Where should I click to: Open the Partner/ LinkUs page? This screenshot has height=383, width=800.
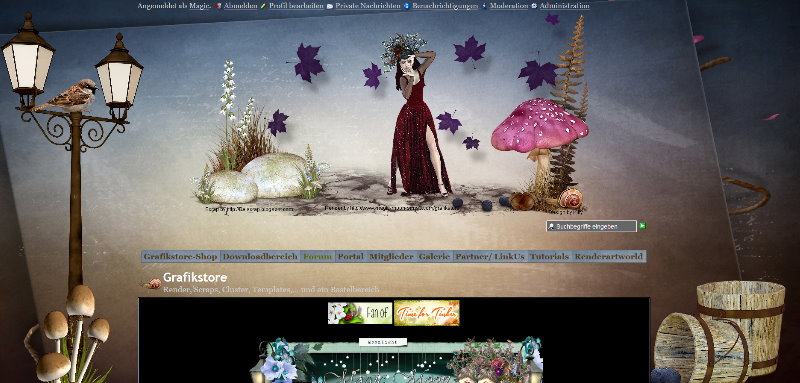pos(490,257)
